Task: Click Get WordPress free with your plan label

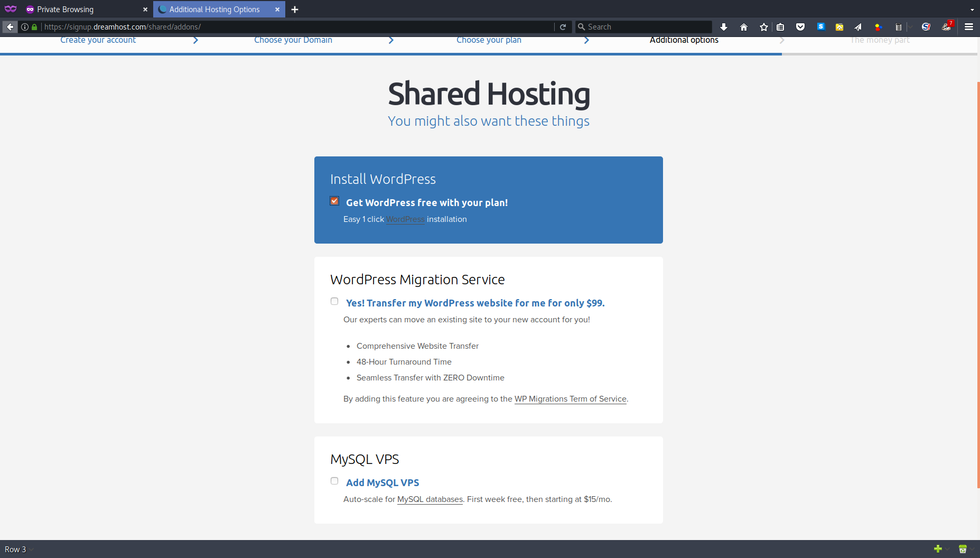Action: point(427,202)
